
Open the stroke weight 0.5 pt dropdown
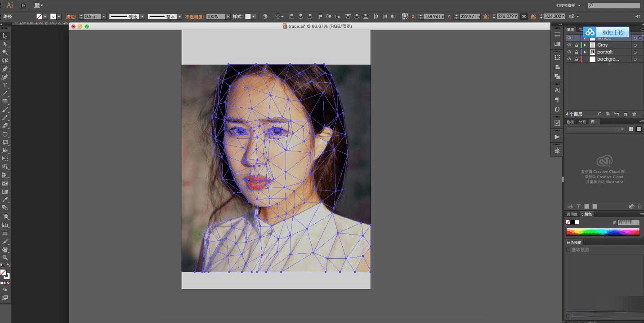[104, 17]
